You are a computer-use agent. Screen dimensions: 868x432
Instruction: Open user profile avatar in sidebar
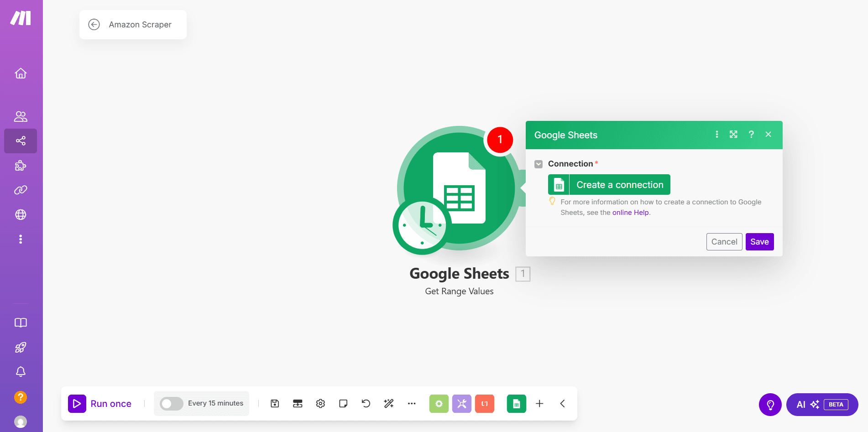point(21,422)
